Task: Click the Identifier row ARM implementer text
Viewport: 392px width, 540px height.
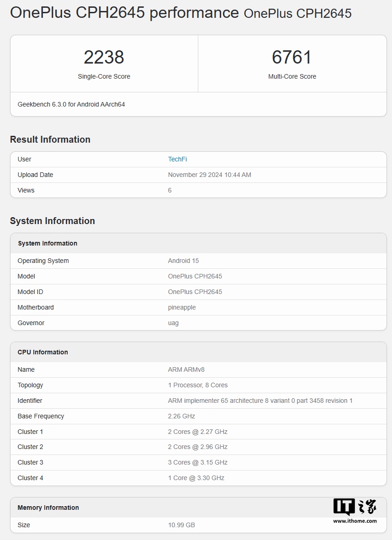Action: (x=260, y=401)
